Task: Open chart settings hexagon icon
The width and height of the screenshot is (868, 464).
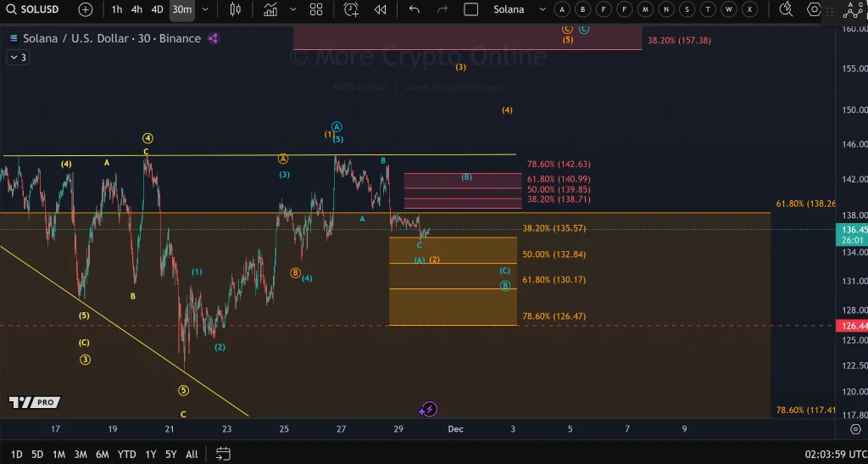Action: [x=814, y=9]
